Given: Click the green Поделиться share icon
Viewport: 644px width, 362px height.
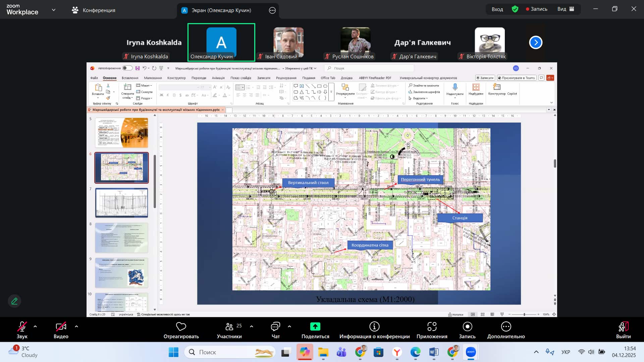Looking at the screenshot, I should [315, 326].
